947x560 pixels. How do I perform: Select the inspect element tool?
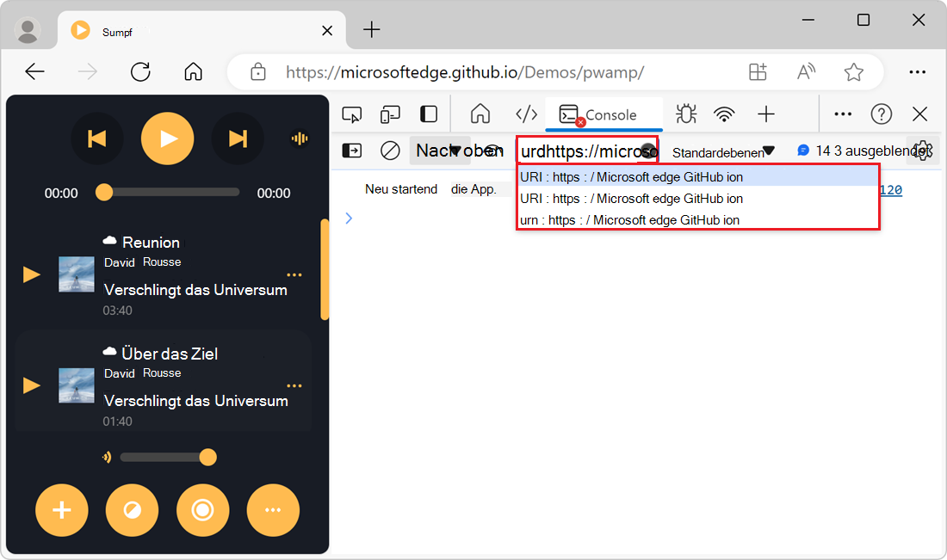click(x=351, y=113)
